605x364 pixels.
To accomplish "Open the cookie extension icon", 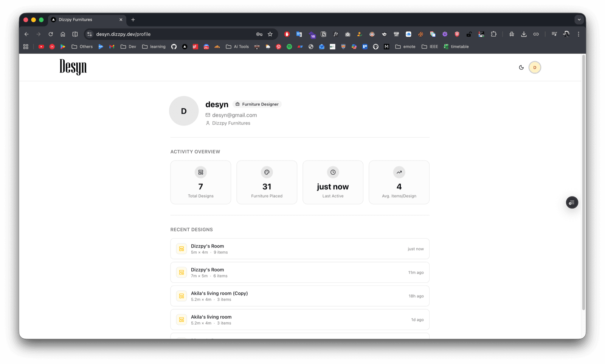I will pyautogui.click(x=420, y=34).
